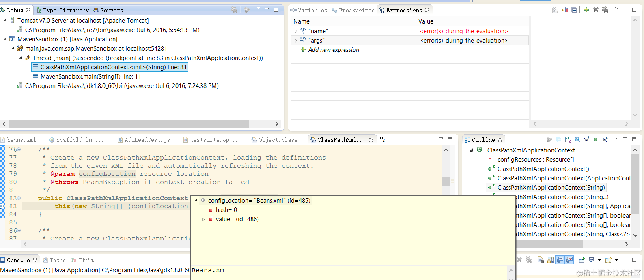
Task: Click Remove All Terminated Launches in Console
Action: tap(528, 260)
